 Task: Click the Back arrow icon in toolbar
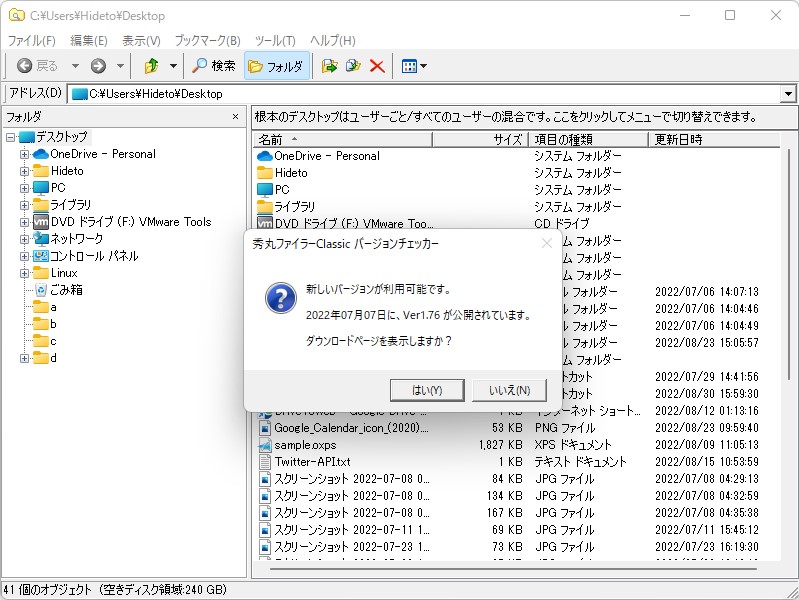click(24, 66)
